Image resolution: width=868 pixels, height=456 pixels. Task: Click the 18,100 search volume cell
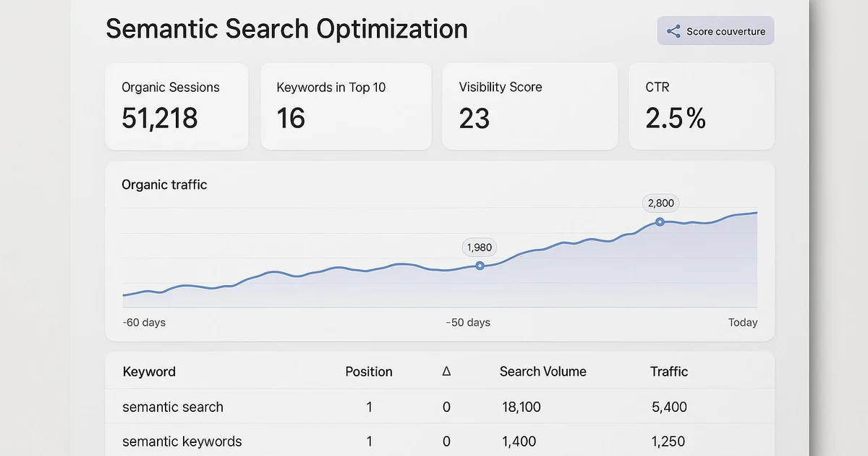522,407
